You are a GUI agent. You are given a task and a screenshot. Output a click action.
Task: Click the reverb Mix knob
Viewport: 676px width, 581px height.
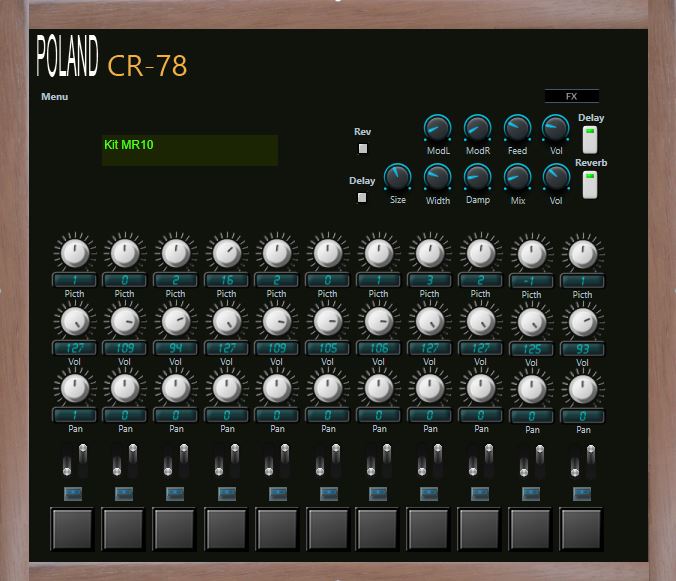(517, 177)
